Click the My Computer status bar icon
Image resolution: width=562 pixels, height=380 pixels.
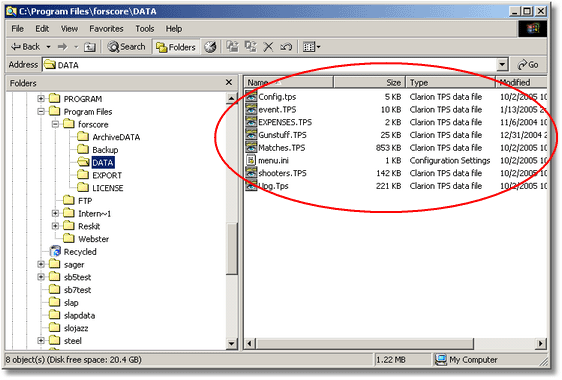click(x=440, y=359)
